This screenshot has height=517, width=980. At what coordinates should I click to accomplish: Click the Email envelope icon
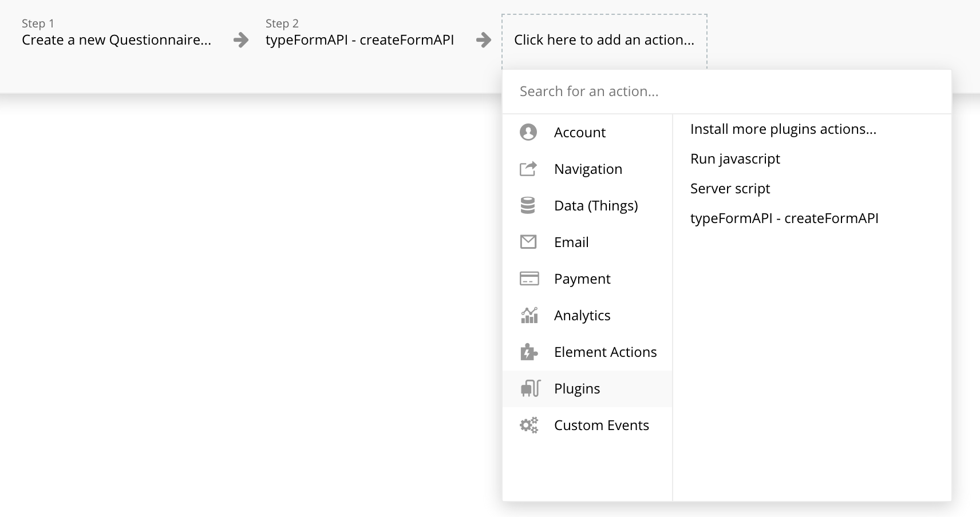(x=528, y=242)
